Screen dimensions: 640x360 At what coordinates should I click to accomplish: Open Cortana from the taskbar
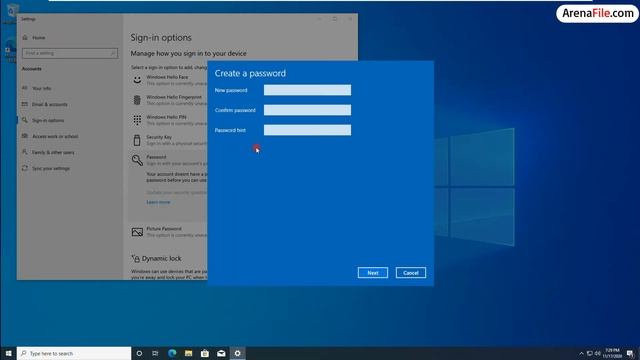[x=139, y=353]
